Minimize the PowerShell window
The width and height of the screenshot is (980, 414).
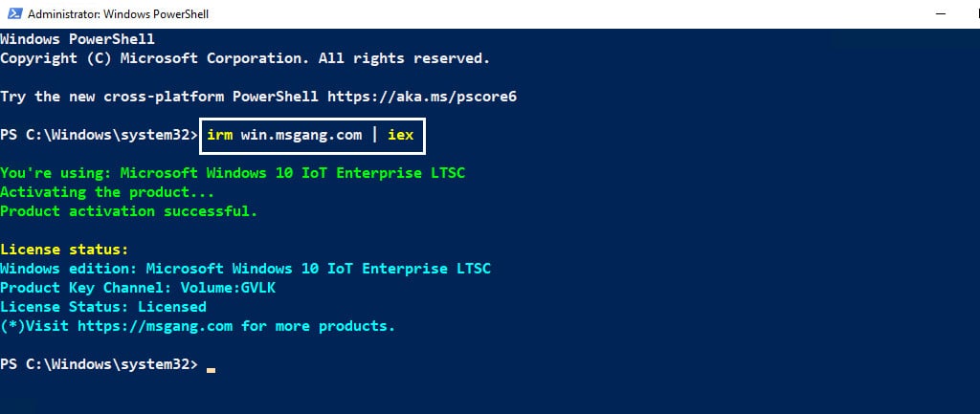pyautogui.click(x=940, y=13)
